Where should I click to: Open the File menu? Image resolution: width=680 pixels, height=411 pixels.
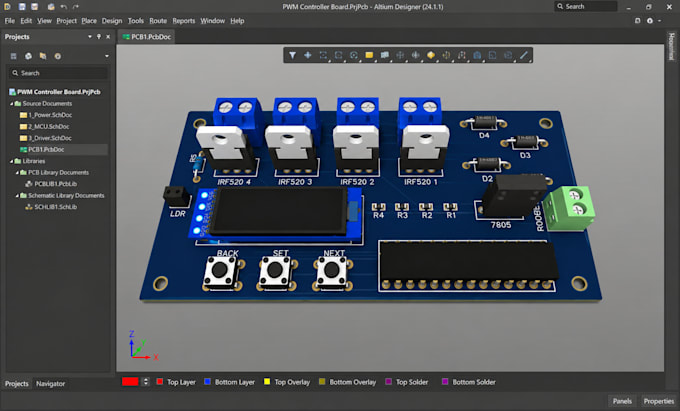tap(10, 21)
